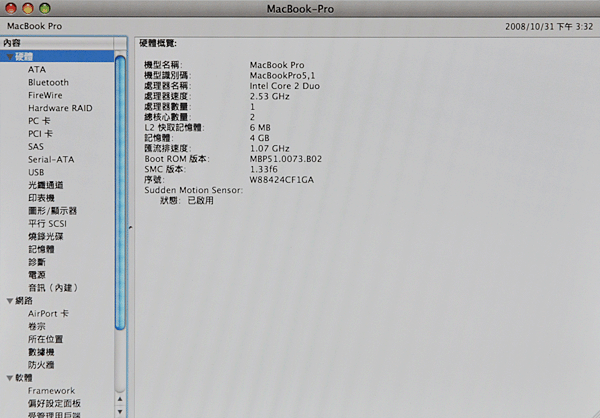Screen dimensions: 600x418
Task: Collapse the 硬體 hardware section triangle
Action: pos(10,57)
